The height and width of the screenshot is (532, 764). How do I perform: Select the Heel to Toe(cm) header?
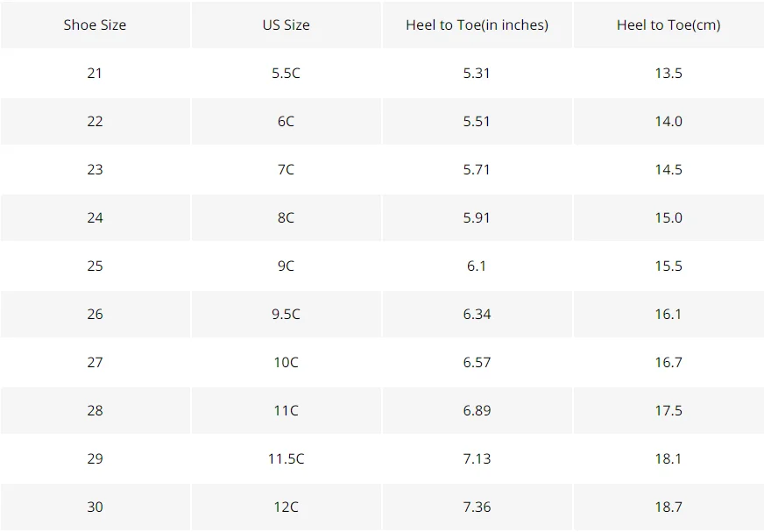668,25
